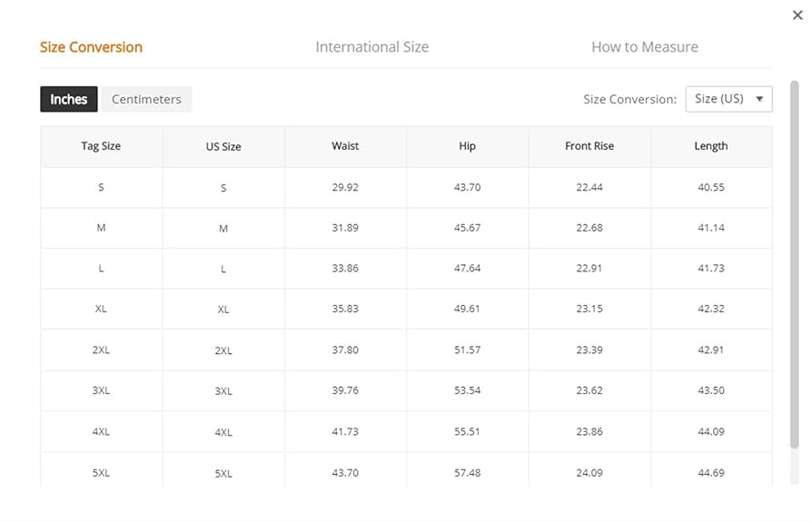Open the Size (US) conversion dropdown
Image resolution: width=812 pixels, height=522 pixels.
pyautogui.click(x=728, y=99)
